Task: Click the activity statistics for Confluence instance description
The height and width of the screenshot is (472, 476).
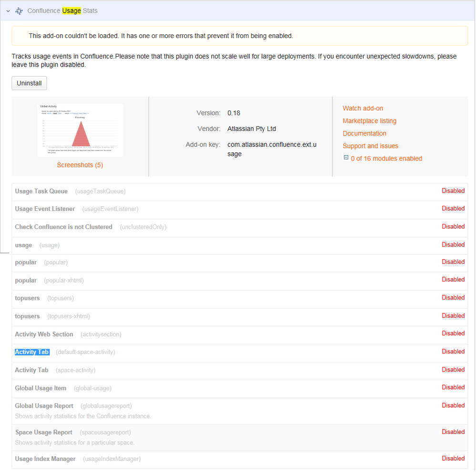Action: coord(83,416)
